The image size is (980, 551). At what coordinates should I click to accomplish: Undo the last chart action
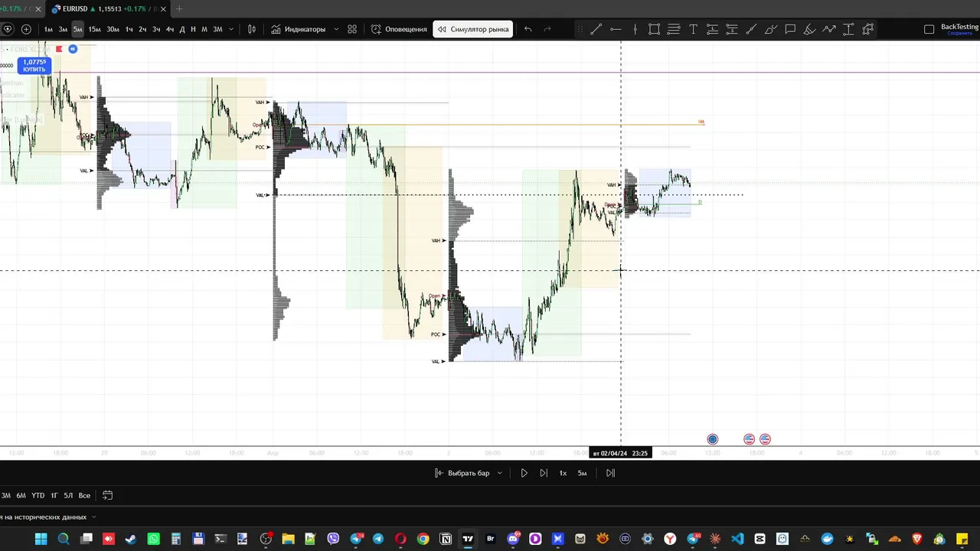coord(528,29)
